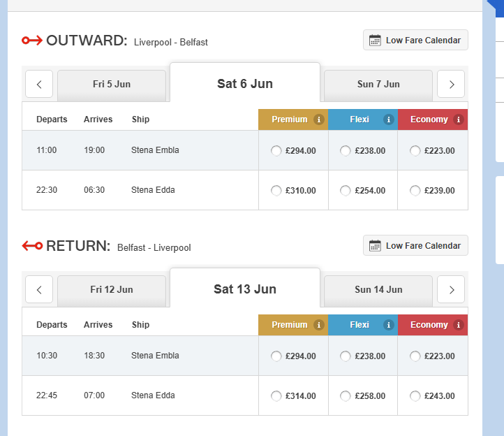The image size is (504, 436).
Task: Go to previous outward dates arrow
Action: point(39,85)
